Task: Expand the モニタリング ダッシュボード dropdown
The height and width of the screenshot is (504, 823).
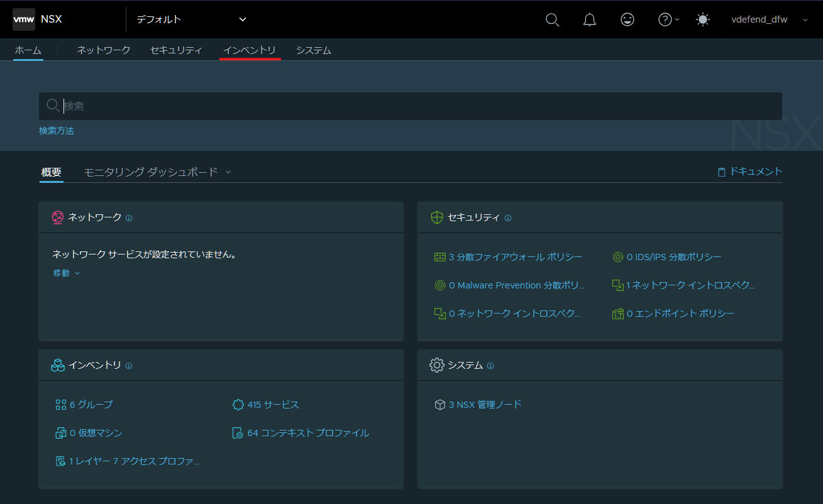Action: 157,172
